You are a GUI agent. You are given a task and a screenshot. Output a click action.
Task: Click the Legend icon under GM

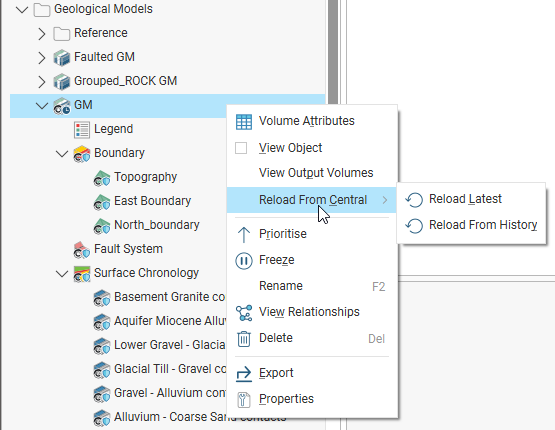point(82,130)
